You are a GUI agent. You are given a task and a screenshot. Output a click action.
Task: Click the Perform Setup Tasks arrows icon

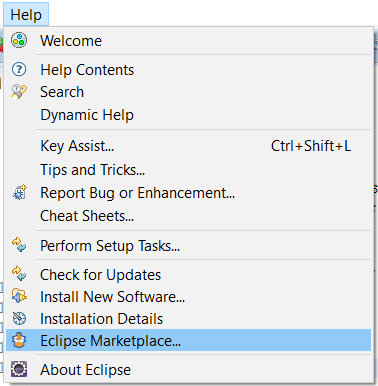[x=19, y=245]
